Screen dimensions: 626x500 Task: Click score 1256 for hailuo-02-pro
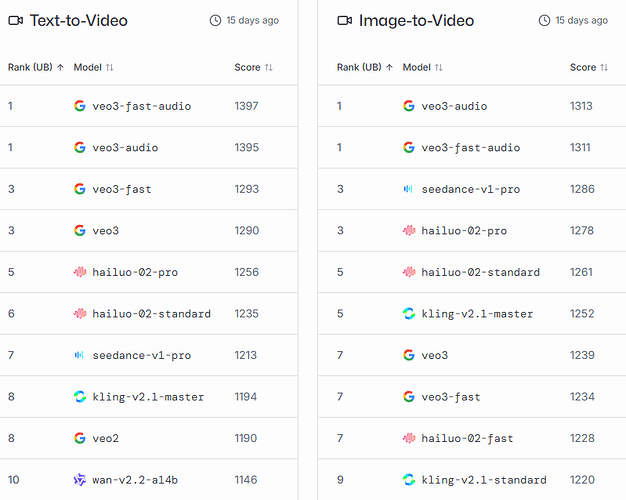point(247,272)
